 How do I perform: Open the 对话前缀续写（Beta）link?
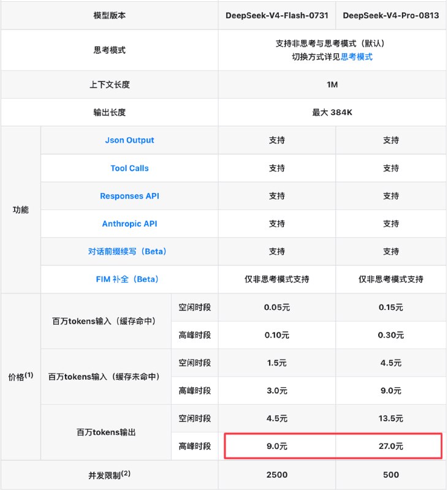[127, 252]
